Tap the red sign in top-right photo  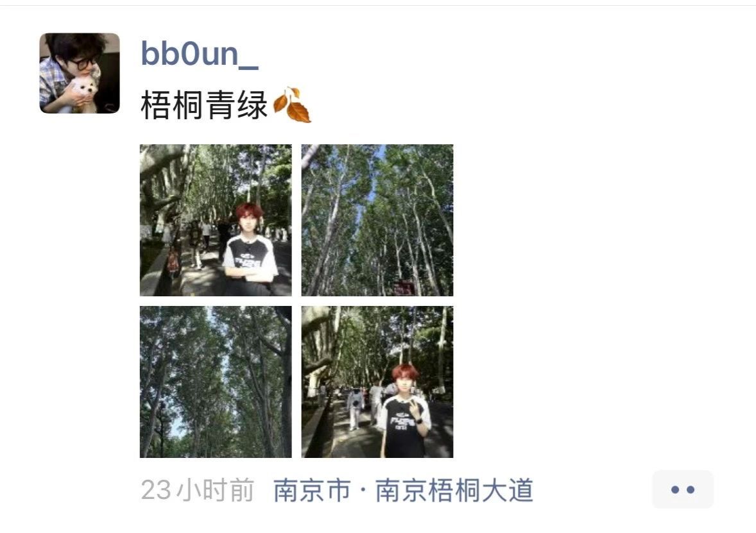[404, 288]
